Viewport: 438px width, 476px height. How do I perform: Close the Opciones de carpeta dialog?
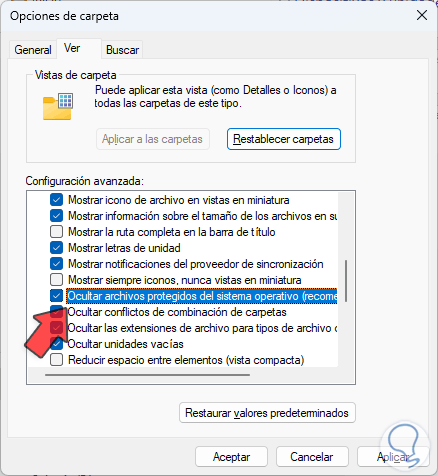pyautogui.click(x=422, y=15)
